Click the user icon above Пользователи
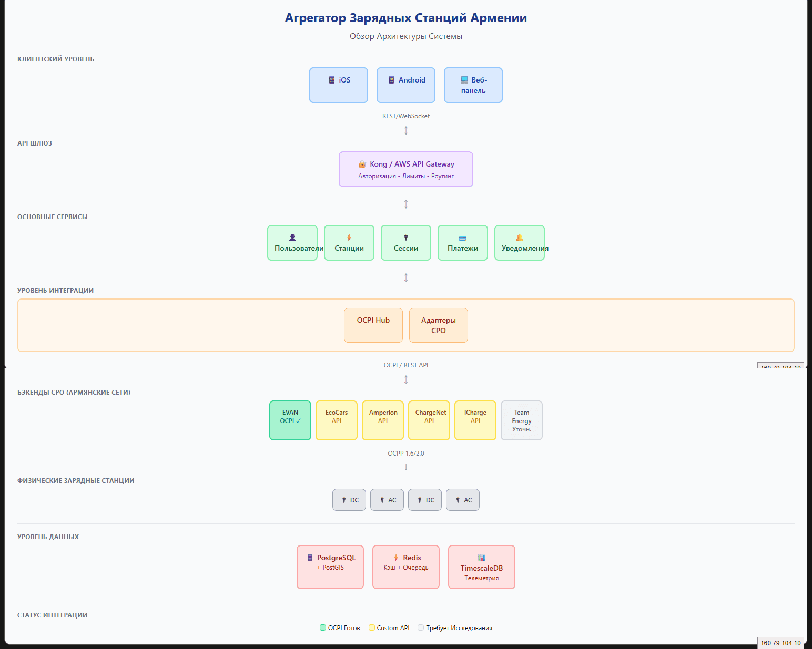 (x=292, y=238)
